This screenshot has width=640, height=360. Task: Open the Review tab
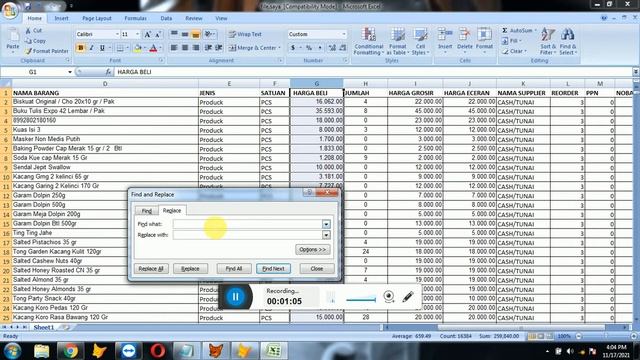[193, 18]
